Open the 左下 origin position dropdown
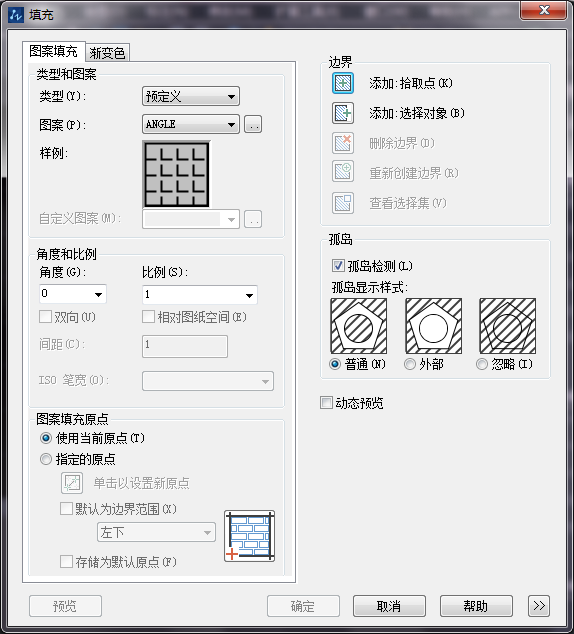The height and width of the screenshot is (634, 574). click(x=156, y=533)
